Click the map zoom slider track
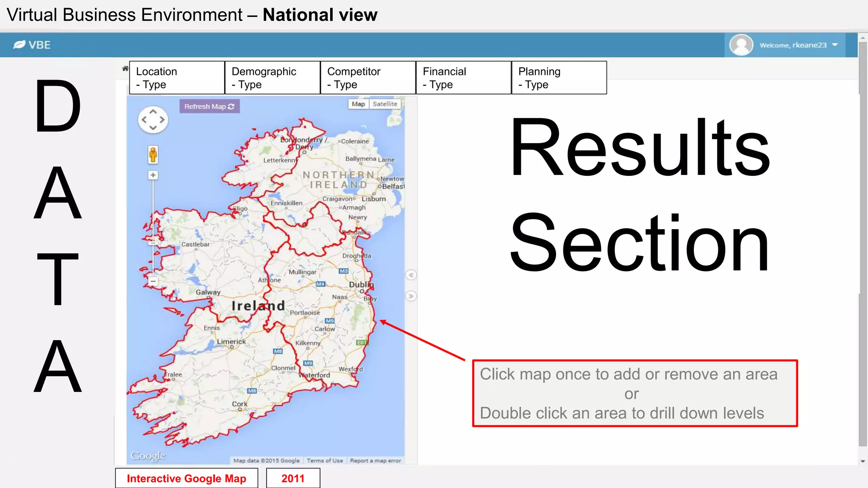This screenshot has height=488, width=868. click(153, 212)
